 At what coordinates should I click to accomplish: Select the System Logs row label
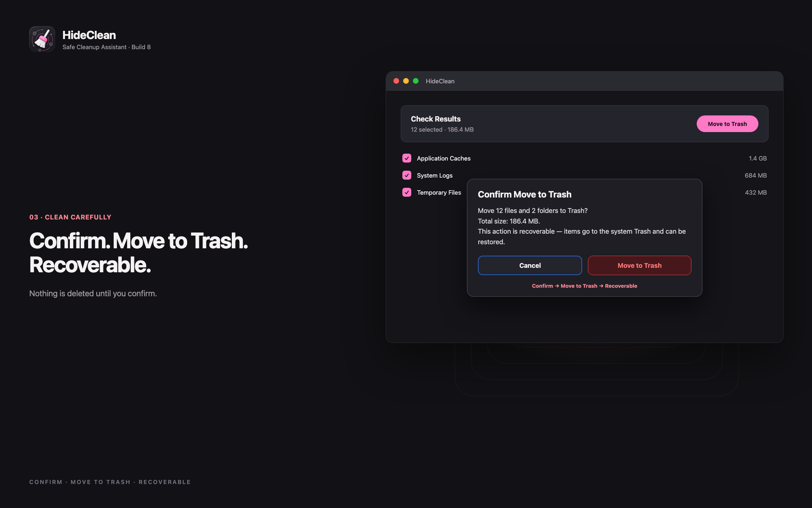point(435,176)
